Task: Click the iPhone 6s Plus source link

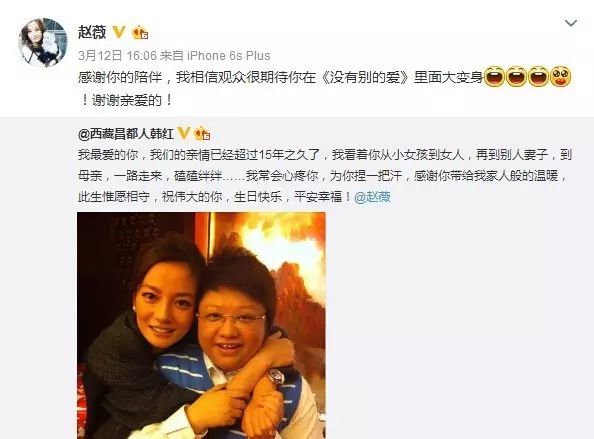Action: [x=228, y=56]
